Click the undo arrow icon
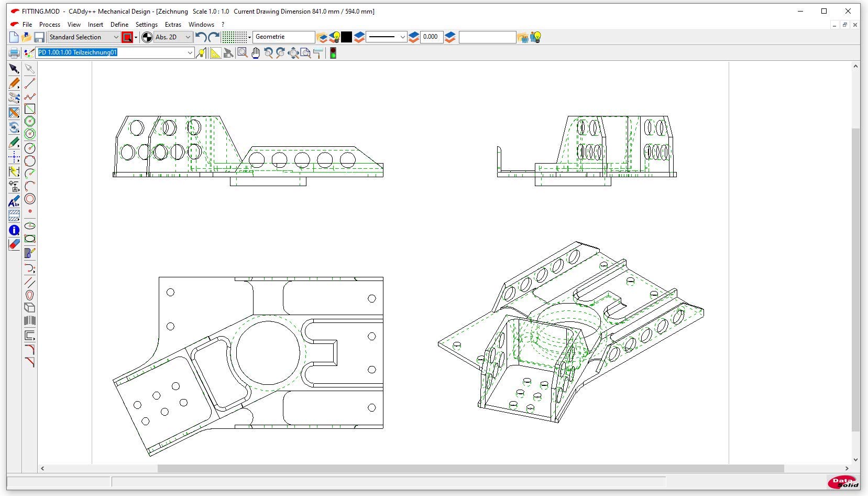 click(201, 37)
